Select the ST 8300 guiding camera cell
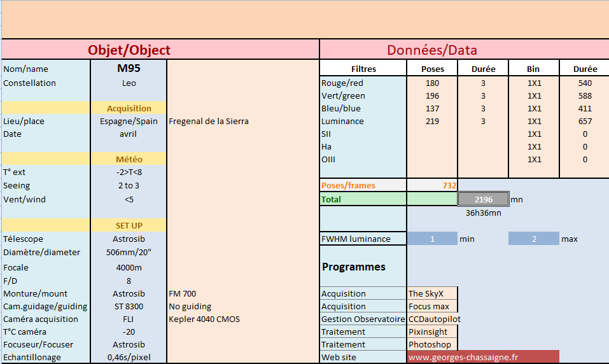 pos(129,306)
